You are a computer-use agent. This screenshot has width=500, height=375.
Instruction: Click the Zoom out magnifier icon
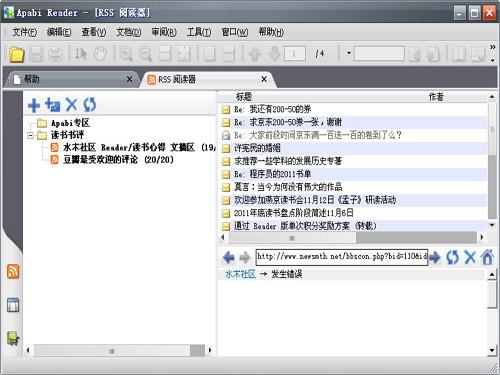pos(145,54)
